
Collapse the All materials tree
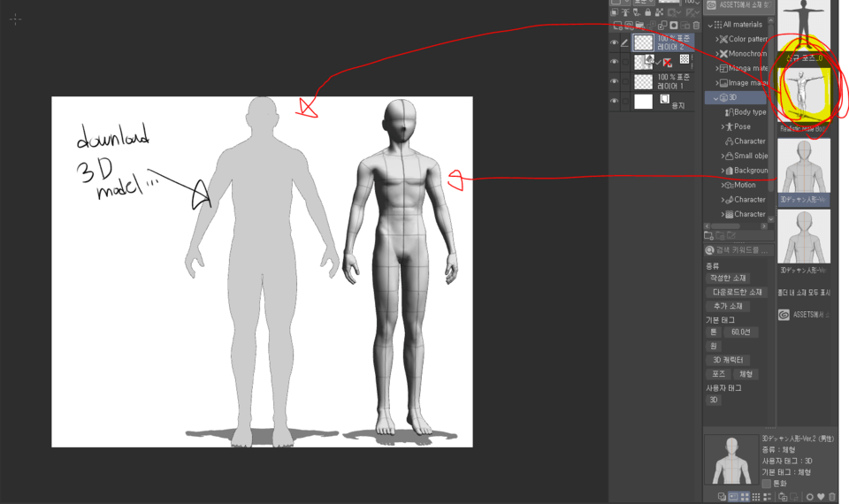710,25
